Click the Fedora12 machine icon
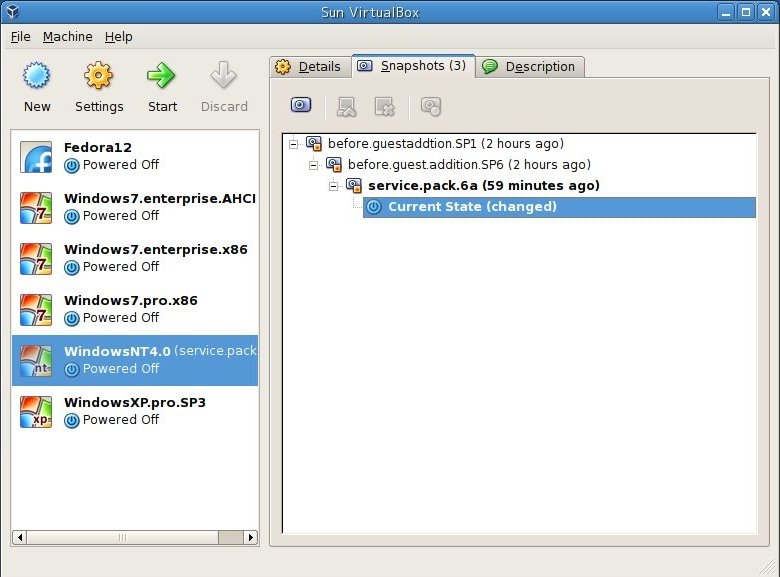780x577 pixels. click(36, 157)
